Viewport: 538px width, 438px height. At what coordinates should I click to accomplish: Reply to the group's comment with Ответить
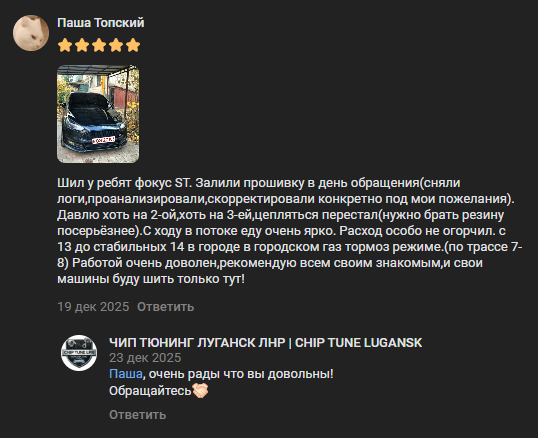[138, 415]
